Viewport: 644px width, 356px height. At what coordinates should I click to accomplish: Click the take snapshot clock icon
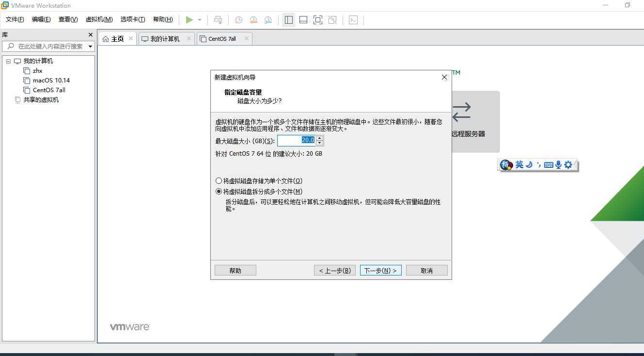239,20
